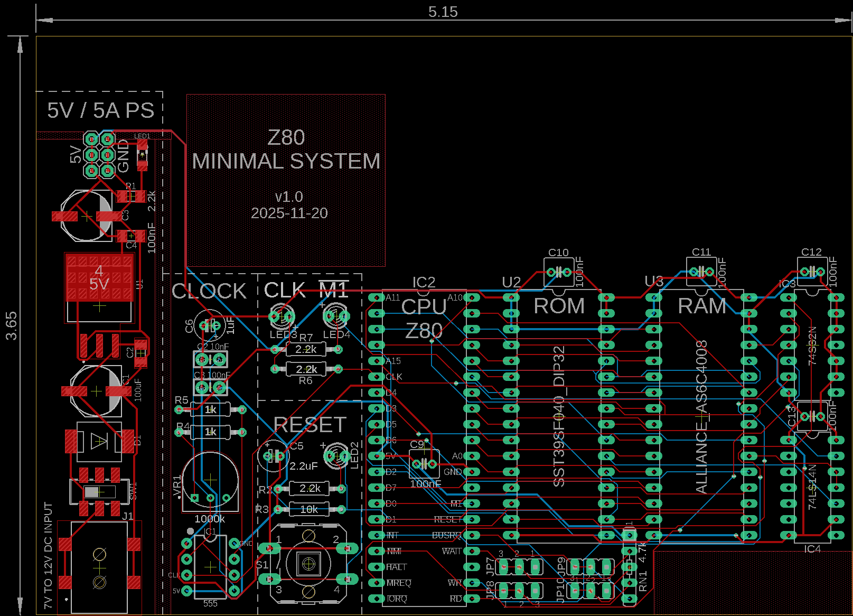Click the D1 diode symbol
The image size is (853, 616).
pos(99,441)
